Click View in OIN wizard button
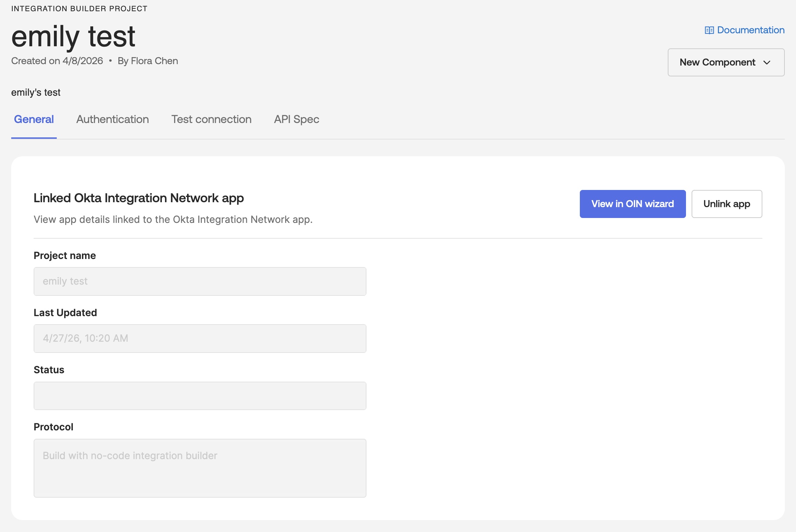Screen dimensions: 796x532 (633, 204)
